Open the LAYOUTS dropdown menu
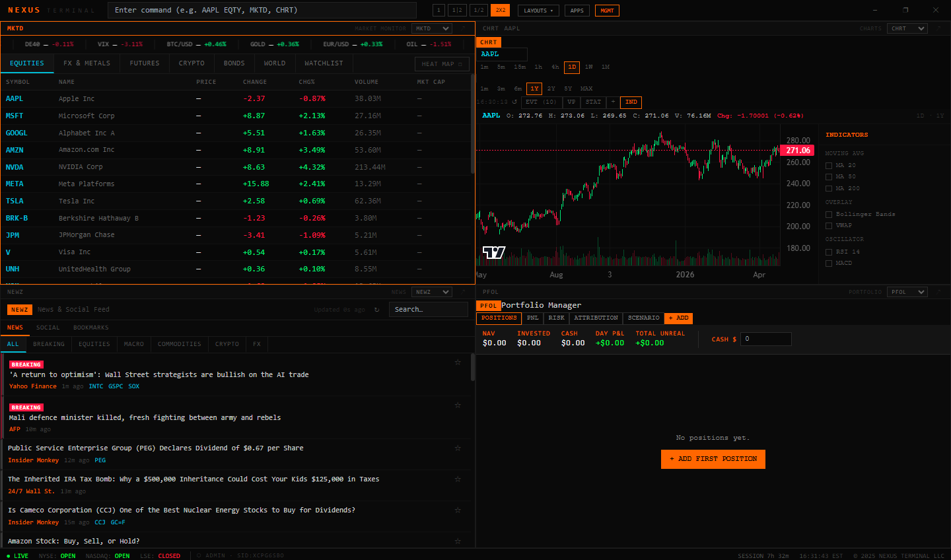 [x=539, y=11]
